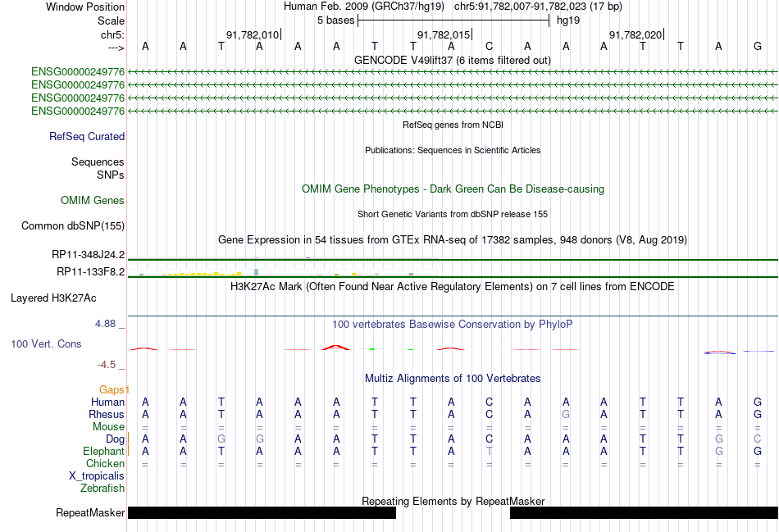
Task: Click the Dog row's final C base
Action: (x=757, y=439)
